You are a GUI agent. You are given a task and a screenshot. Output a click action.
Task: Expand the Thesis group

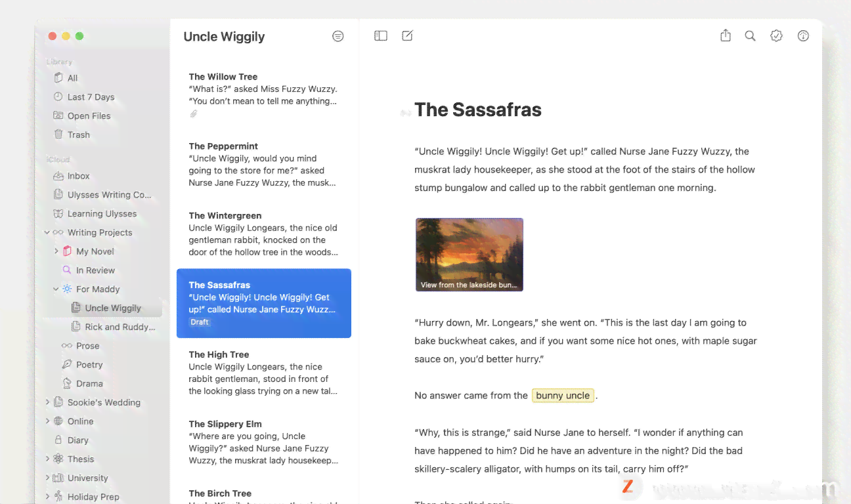point(47,459)
